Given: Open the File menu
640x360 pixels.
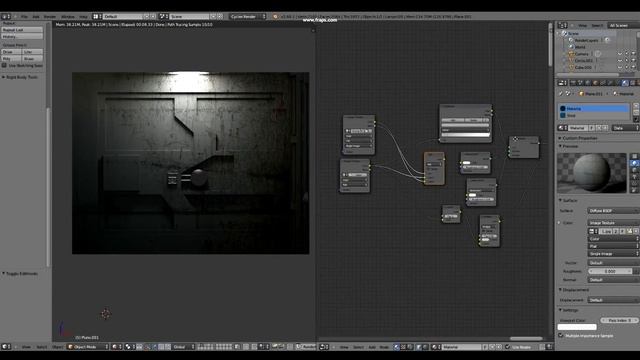Looking at the screenshot, I should pyautogui.click(x=24, y=17).
